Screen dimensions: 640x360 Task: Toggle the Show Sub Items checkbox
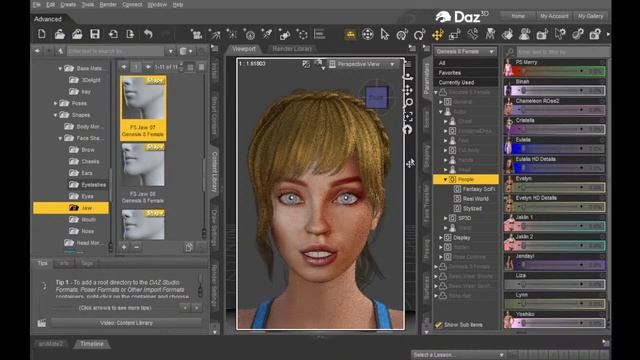coord(438,325)
